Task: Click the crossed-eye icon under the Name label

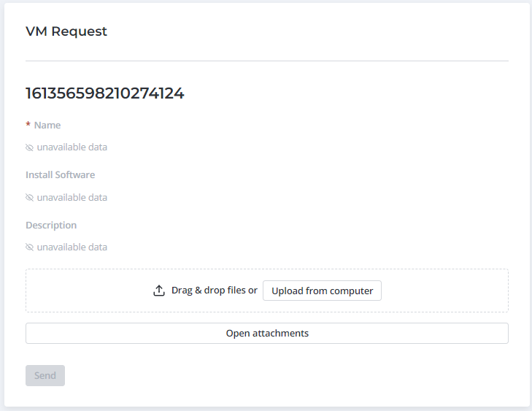Action: (29, 147)
